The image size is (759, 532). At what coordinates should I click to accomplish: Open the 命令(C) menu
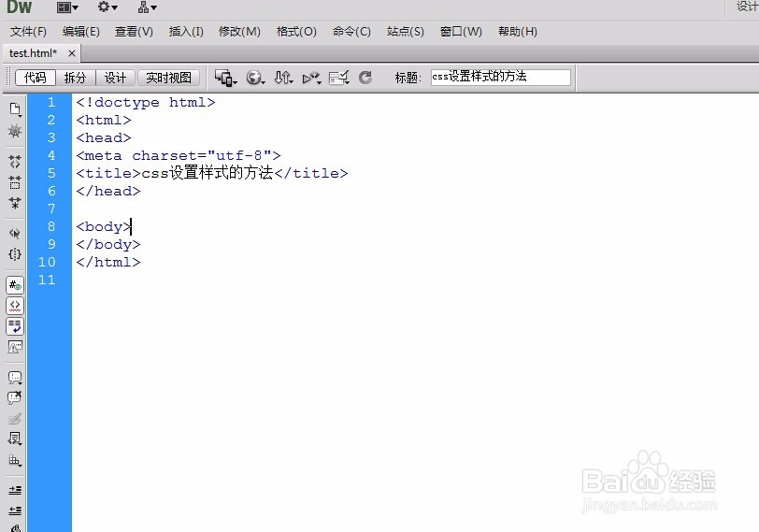[351, 32]
